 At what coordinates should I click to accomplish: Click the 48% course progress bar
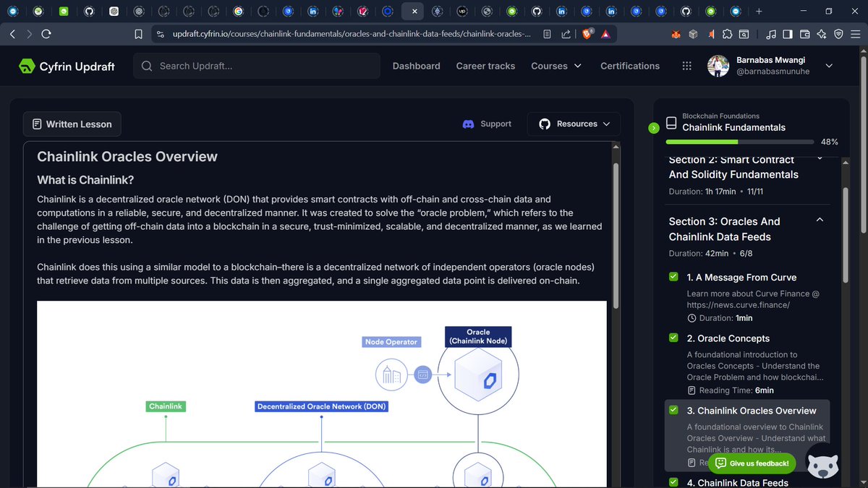739,142
